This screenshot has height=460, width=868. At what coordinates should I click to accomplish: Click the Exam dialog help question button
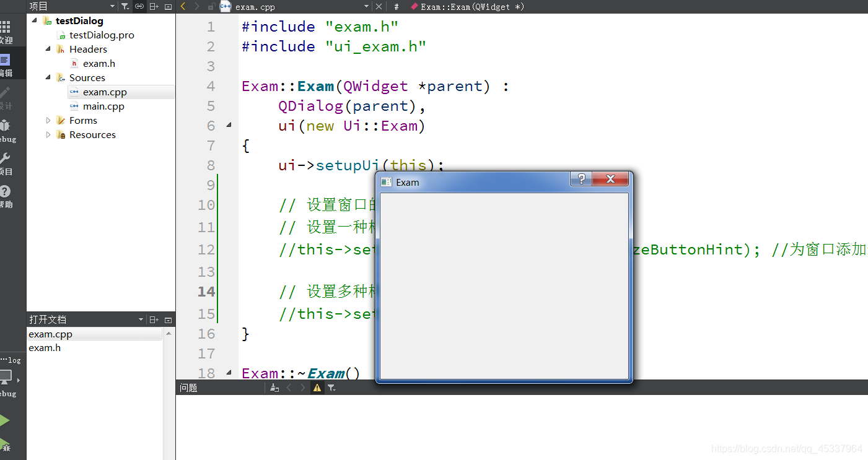point(581,179)
